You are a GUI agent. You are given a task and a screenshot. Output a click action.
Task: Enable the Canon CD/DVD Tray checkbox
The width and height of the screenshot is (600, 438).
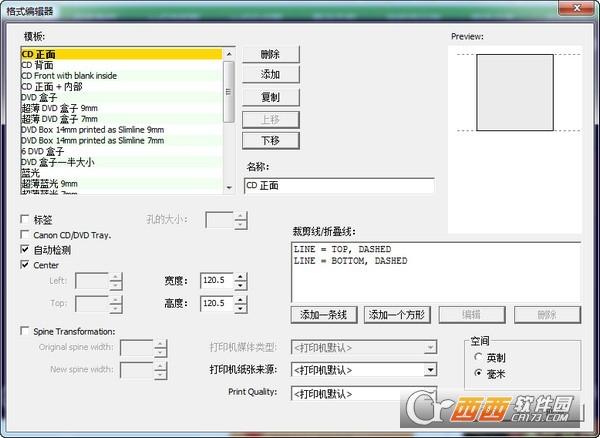point(25,234)
